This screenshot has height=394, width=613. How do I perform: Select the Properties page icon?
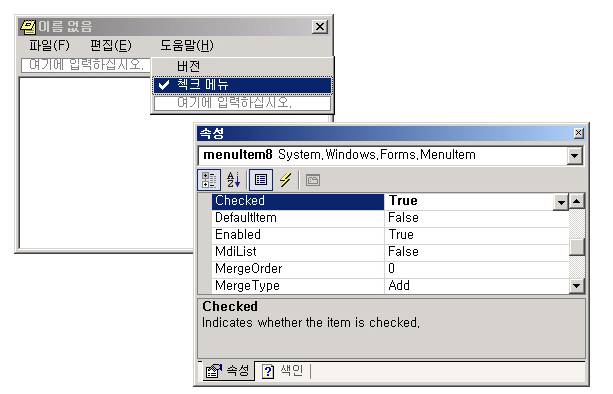[261, 180]
